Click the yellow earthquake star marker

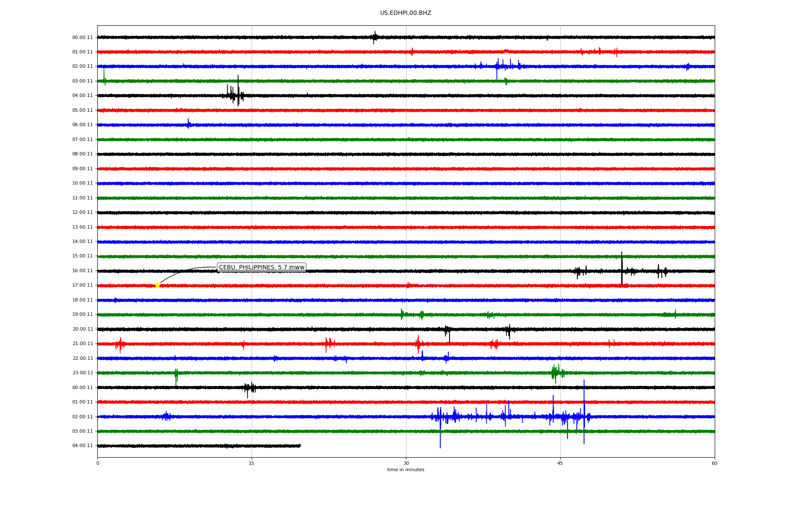157,285
